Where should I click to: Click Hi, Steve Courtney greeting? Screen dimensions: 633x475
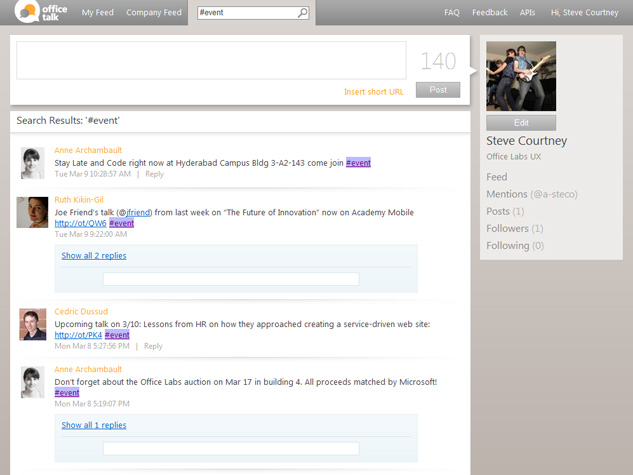point(585,13)
